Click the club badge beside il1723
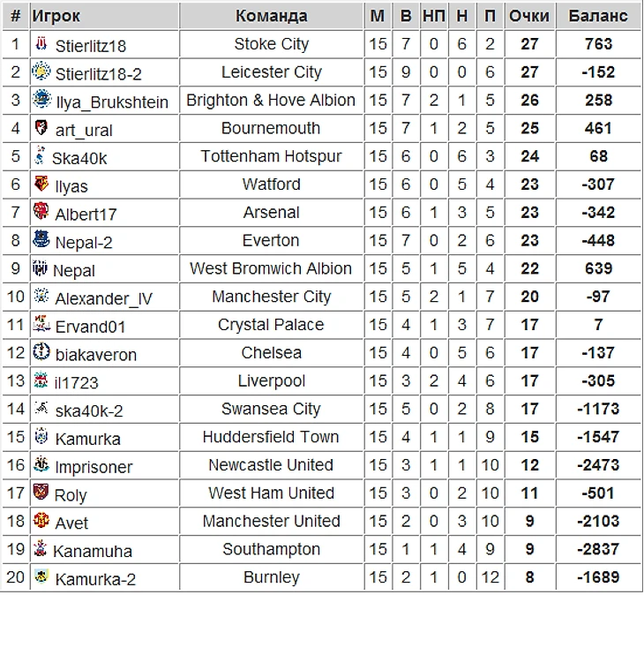Viewport: 644px width, 655px height. [40, 380]
